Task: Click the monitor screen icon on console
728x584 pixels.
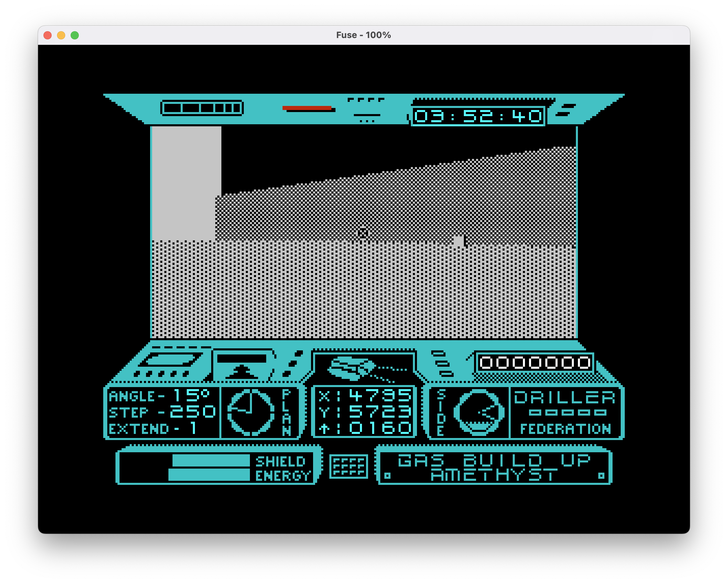Action: tap(171, 360)
